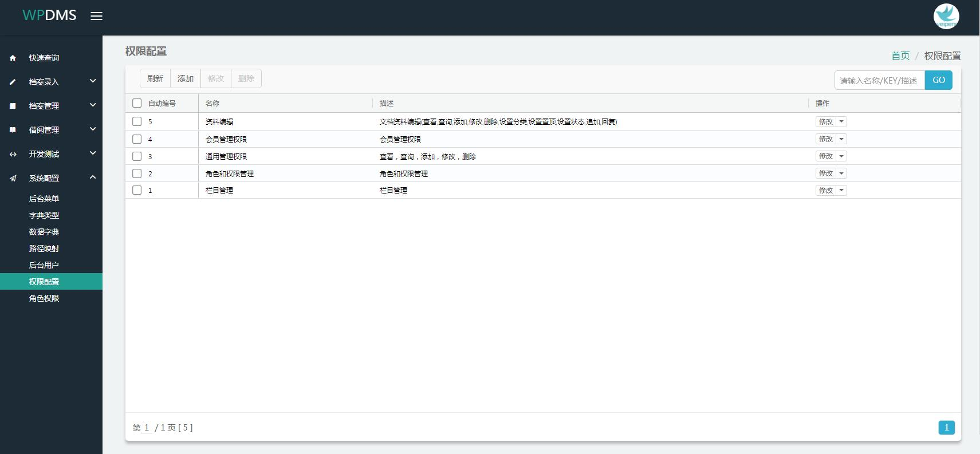Open action dropdown arrow for 会员管理权限 row

[841, 139]
